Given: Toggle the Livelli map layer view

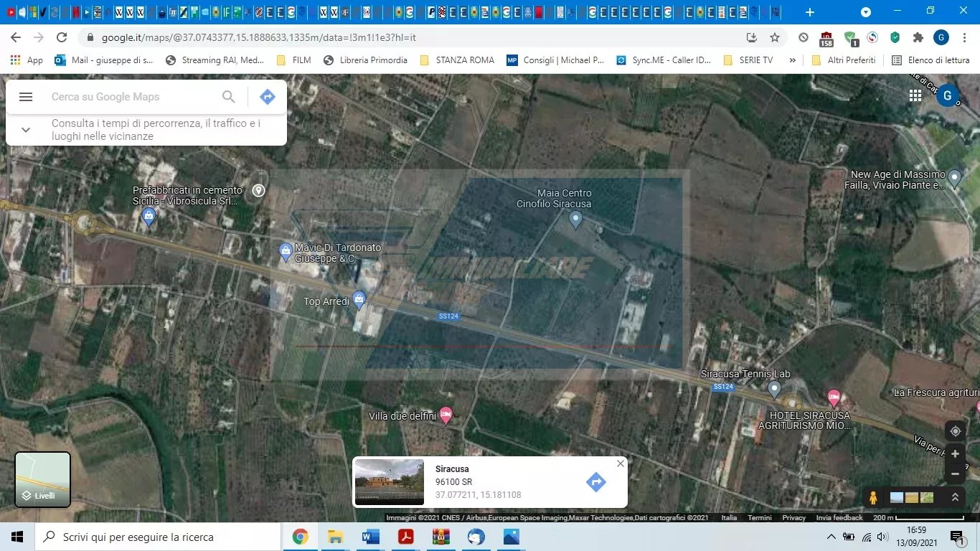Looking at the screenshot, I should [x=43, y=479].
